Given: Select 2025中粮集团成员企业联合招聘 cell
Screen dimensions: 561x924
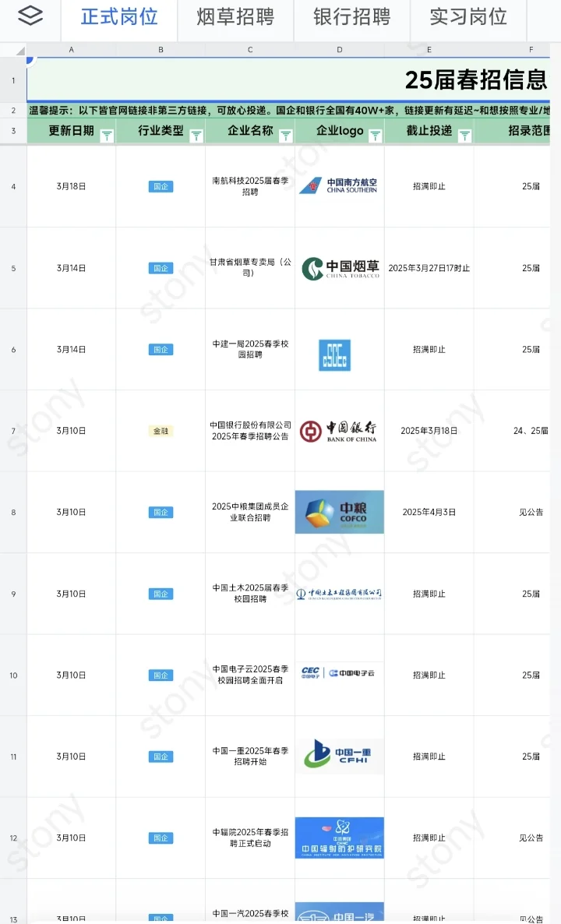Looking at the screenshot, I should pyautogui.click(x=250, y=512).
